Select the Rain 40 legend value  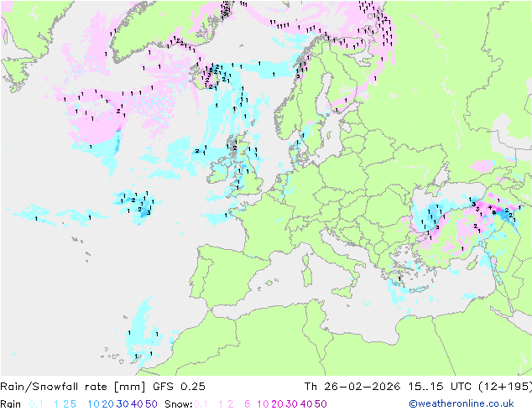(137, 404)
